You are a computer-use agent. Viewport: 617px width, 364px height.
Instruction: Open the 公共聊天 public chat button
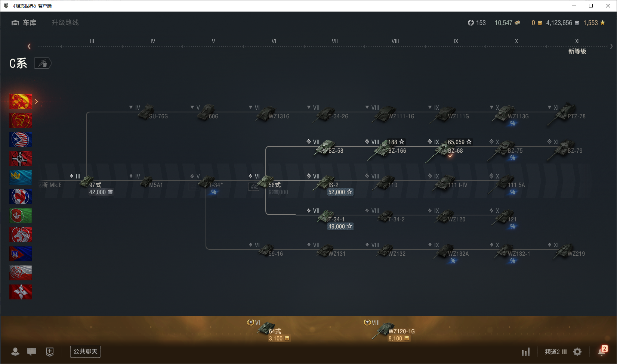point(85,352)
